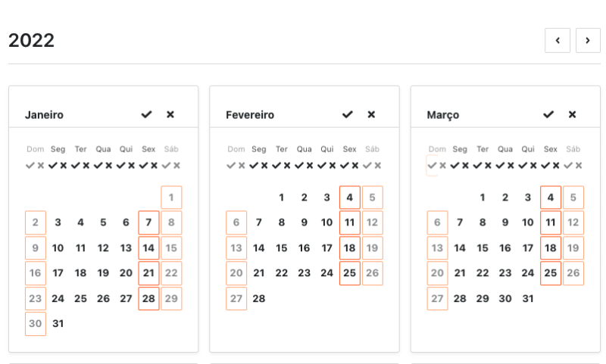Screen dimensions: 606x364
Task: Go to the previous year
Action: point(558,41)
